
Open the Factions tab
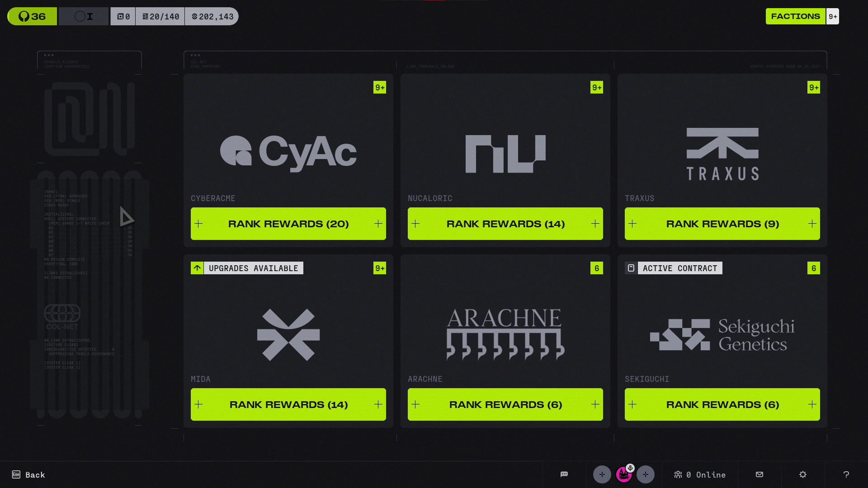[795, 16]
